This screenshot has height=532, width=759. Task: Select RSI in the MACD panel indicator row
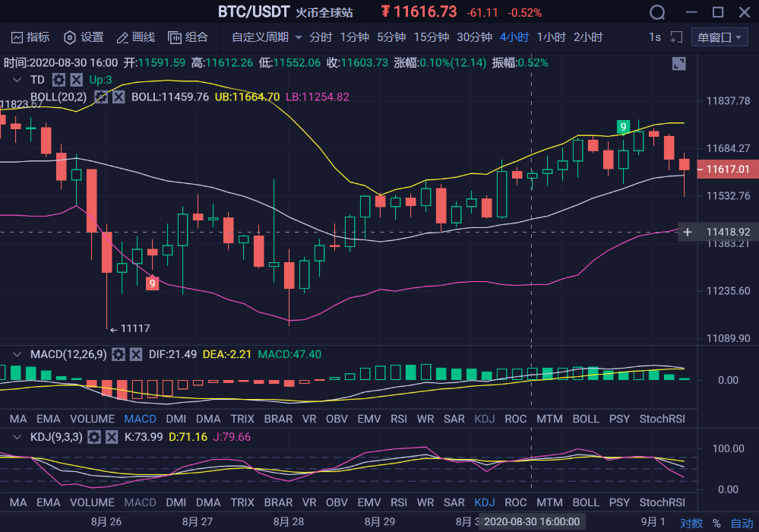point(399,419)
